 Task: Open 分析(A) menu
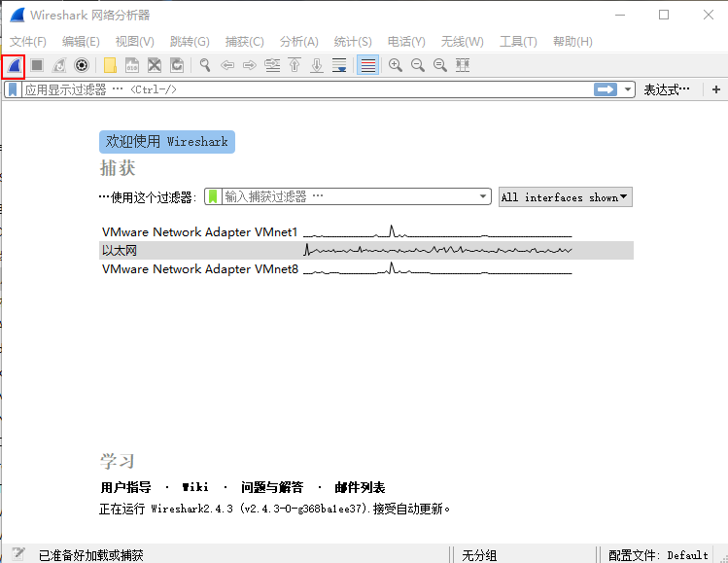click(x=298, y=42)
